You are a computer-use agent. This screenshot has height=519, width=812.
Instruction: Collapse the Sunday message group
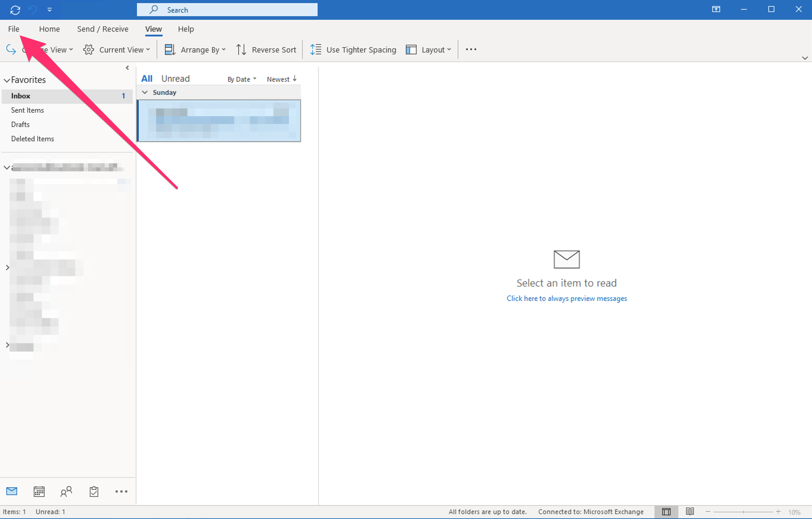[145, 92]
